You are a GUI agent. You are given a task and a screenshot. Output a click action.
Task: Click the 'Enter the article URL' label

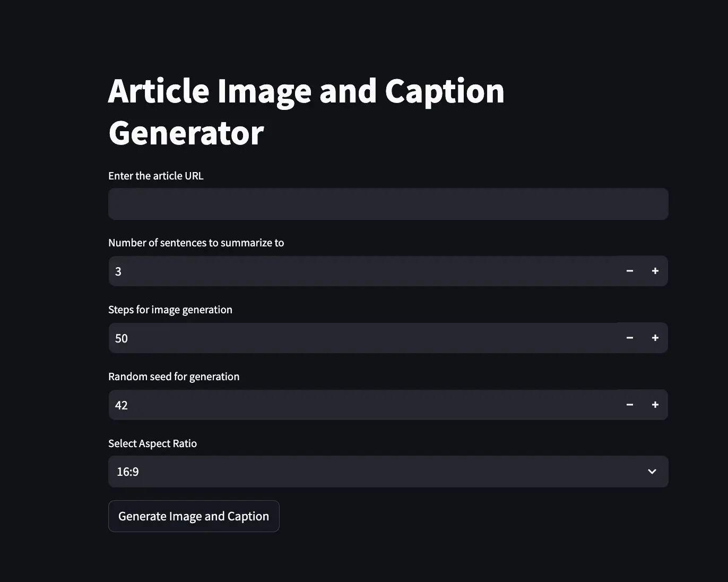pos(156,176)
